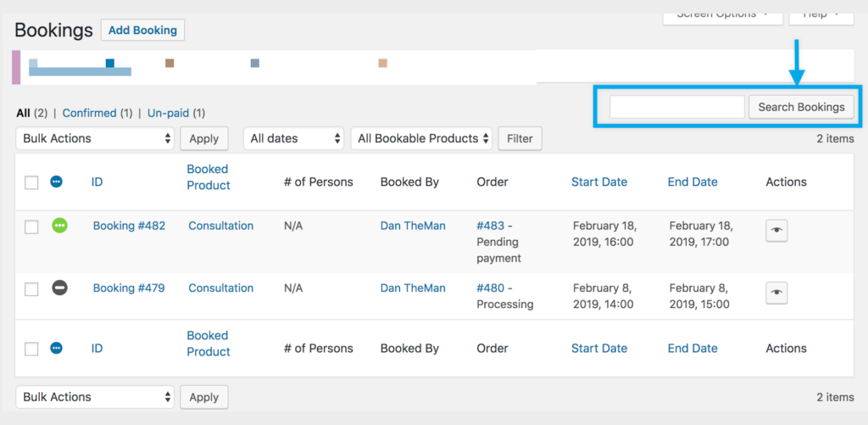Open order #483 link
This screenshot has width=868, height=425.
[x=490, y=226]
